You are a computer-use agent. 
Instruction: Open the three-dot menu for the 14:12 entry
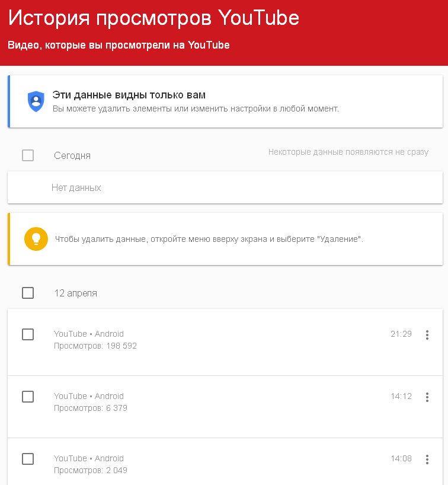pyautogui.click(x=427, y=397)
